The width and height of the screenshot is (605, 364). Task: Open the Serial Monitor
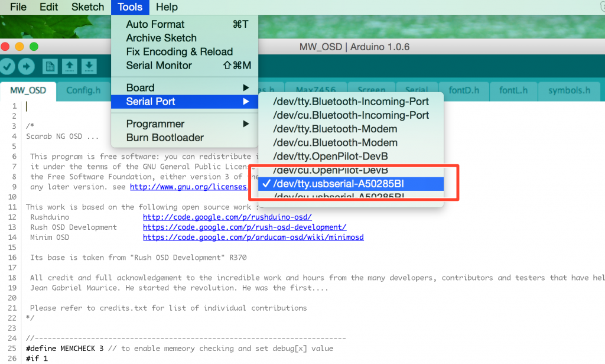(x=158, y=65)
